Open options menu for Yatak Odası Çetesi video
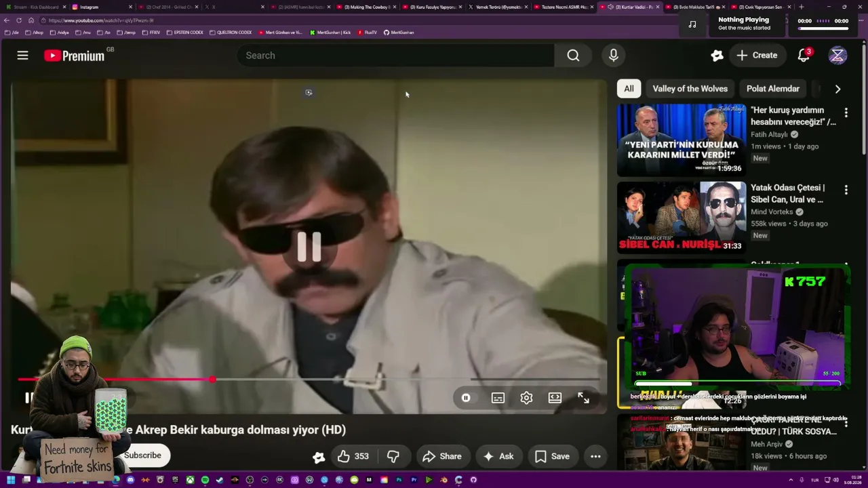868x488 pixels. pos(846,190)
